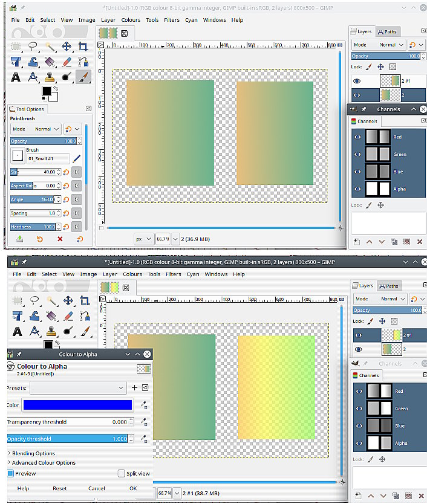The image size is (427, 504).
Task: Click the eyedropper beside the blue Color swatch
Action: point(144,405)
